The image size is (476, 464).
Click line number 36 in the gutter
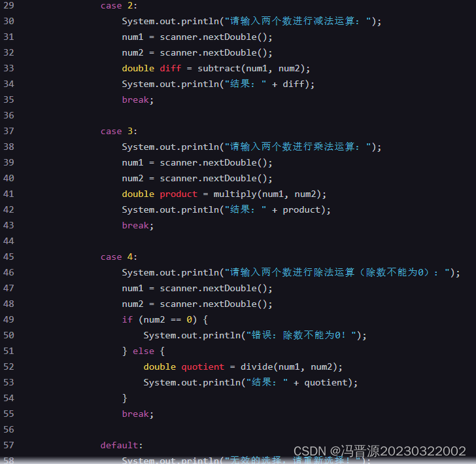(8, 115)
